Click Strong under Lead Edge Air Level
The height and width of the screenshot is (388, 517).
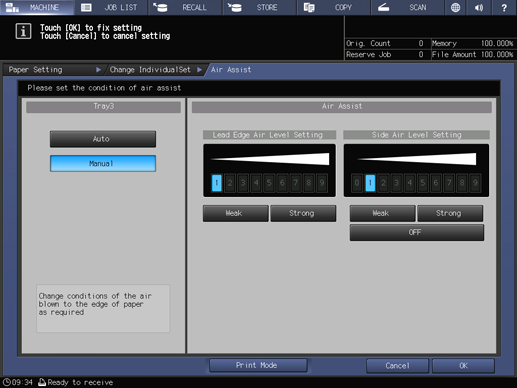tap(303, 213)
